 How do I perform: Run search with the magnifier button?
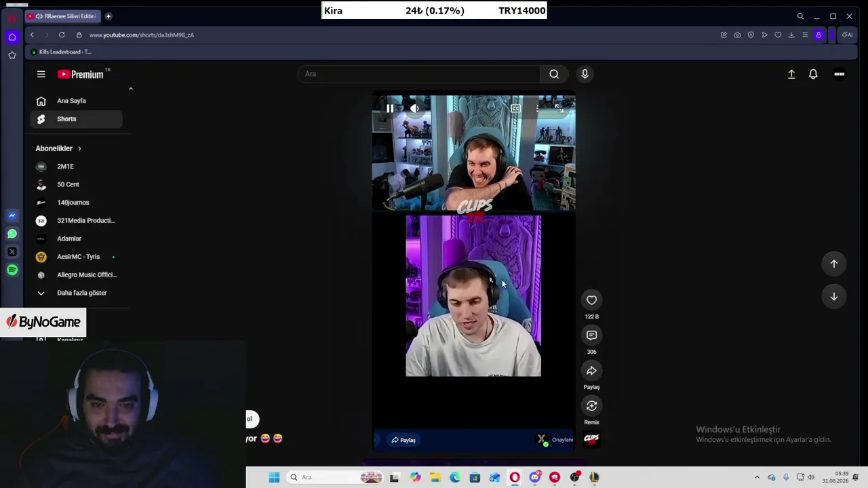(x=554, y=74)
